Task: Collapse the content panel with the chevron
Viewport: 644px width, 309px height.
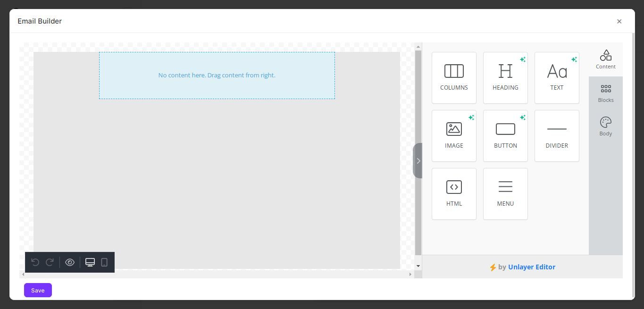Action: 418,160
